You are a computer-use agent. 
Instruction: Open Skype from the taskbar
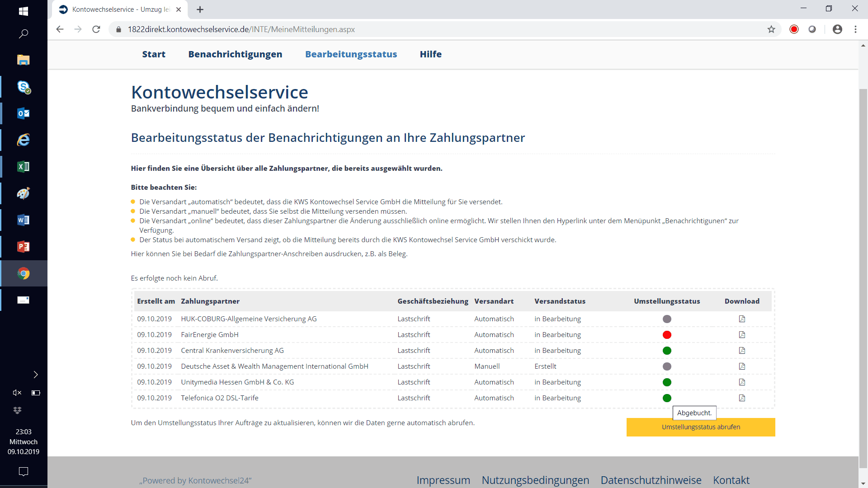click(24, 87)
